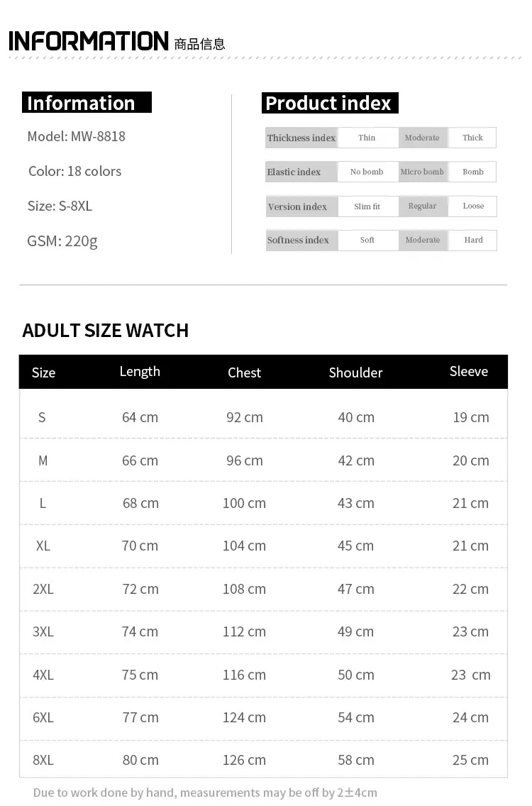The height and width of the screenshot is (806, 532).
Task: Pick No bomb elasticity option
Action: [x=367, y=172]
